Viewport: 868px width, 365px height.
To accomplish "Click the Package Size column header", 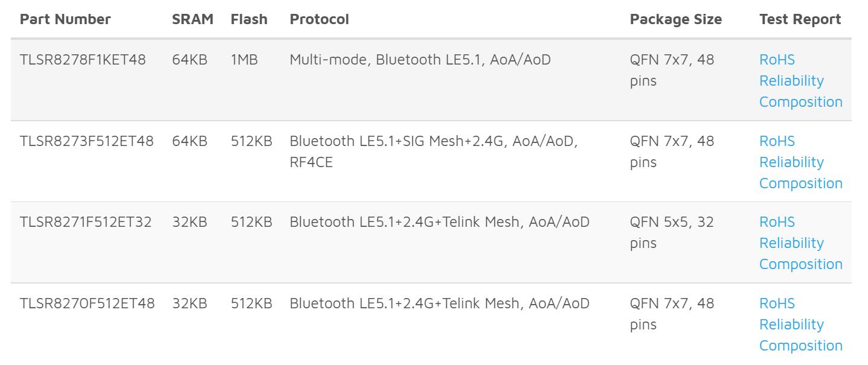I will [676, 19].
